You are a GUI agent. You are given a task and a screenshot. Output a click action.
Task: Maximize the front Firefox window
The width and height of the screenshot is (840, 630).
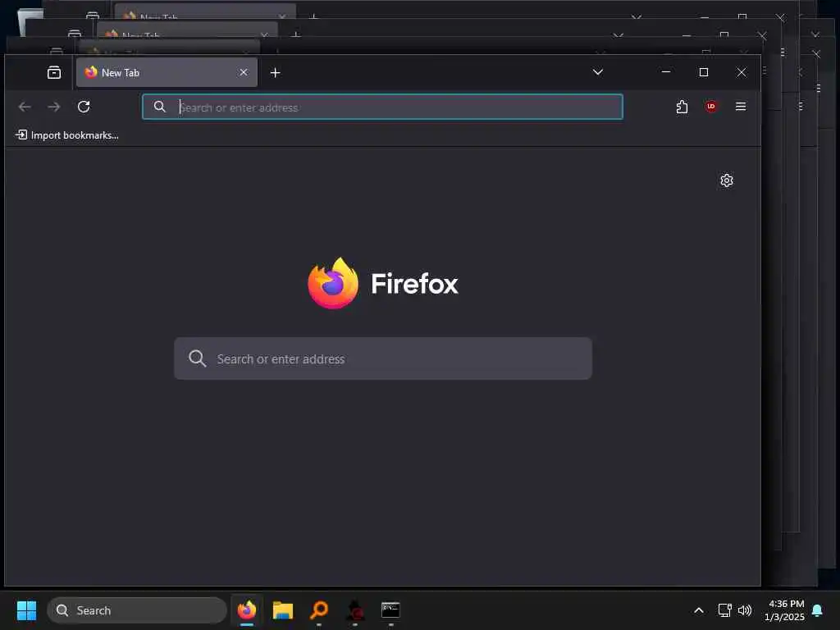click(703, 72)
